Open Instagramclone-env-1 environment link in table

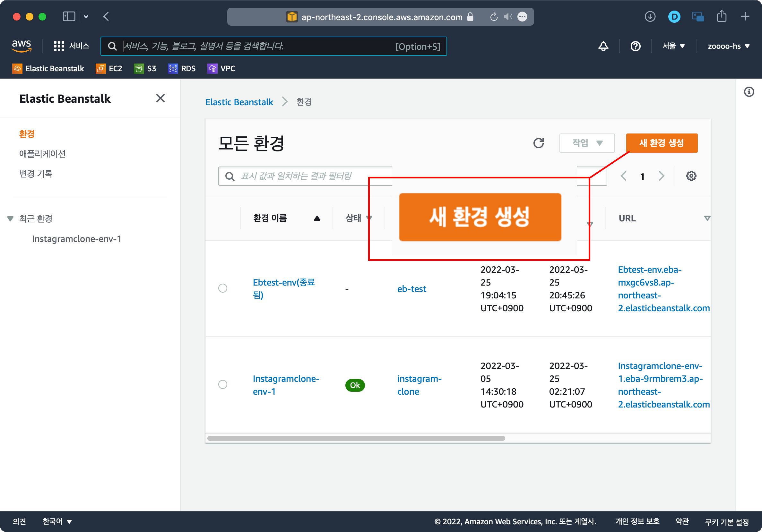286,385
